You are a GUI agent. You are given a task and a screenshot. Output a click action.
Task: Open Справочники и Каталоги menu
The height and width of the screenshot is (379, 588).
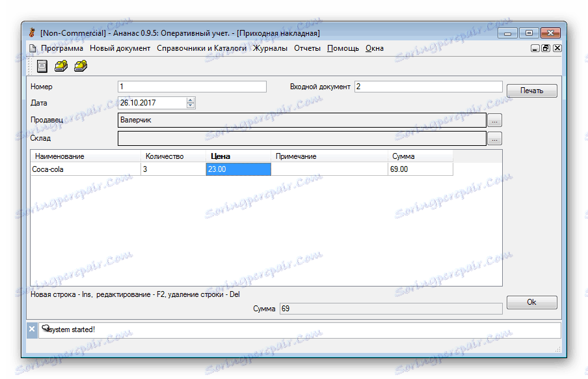point(202,48)
